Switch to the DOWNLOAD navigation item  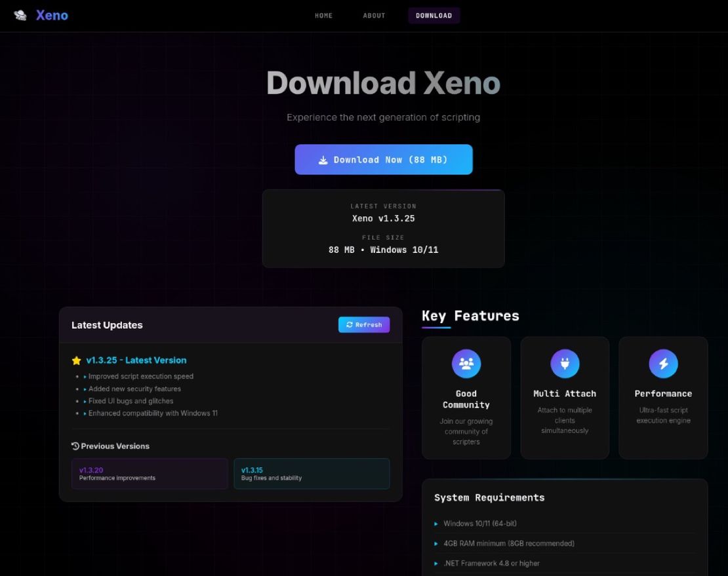click(434, 16)
